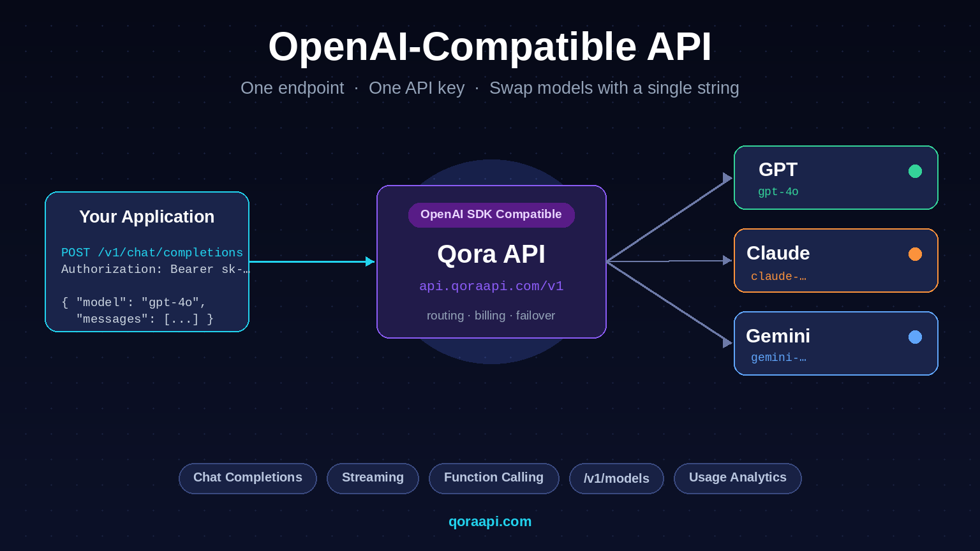Click the Your Application heading
980x551 pixels.
pos(147,217)
